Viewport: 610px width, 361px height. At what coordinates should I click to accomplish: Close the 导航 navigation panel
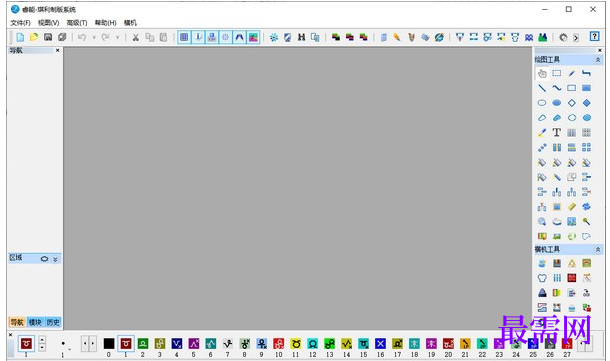pyautogui.click(x=58, y=50)
